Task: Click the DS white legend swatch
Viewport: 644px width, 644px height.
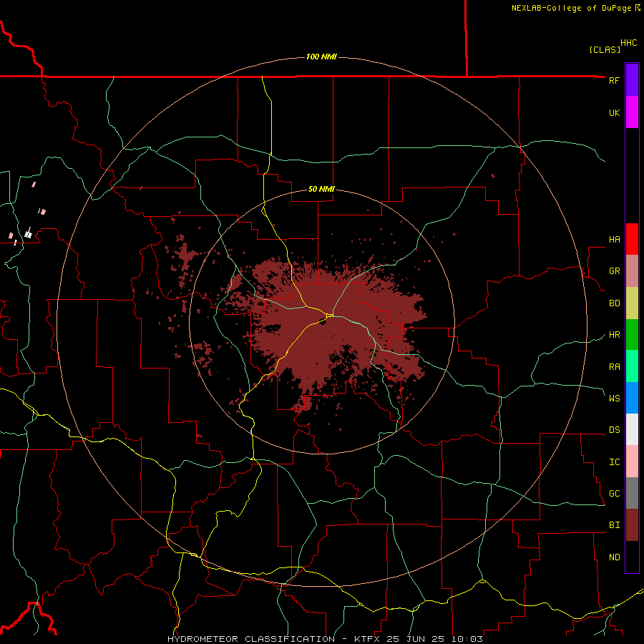Action: tap(632, 429)
